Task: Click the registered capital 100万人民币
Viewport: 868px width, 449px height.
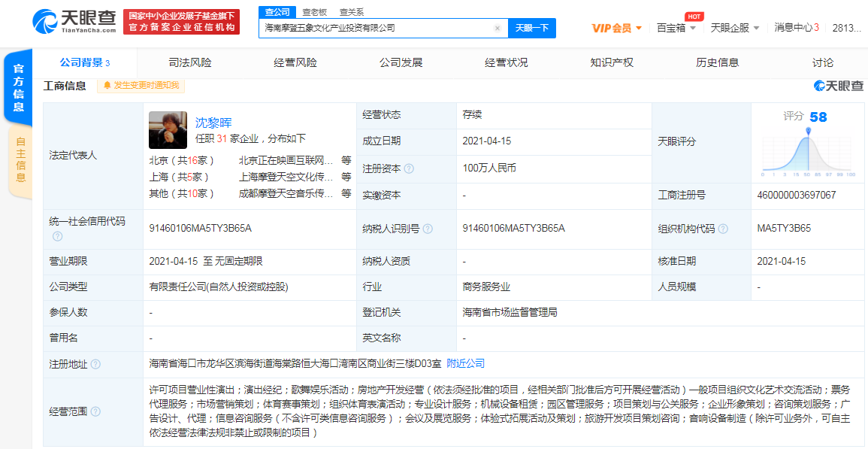Action: click(489, 168)
